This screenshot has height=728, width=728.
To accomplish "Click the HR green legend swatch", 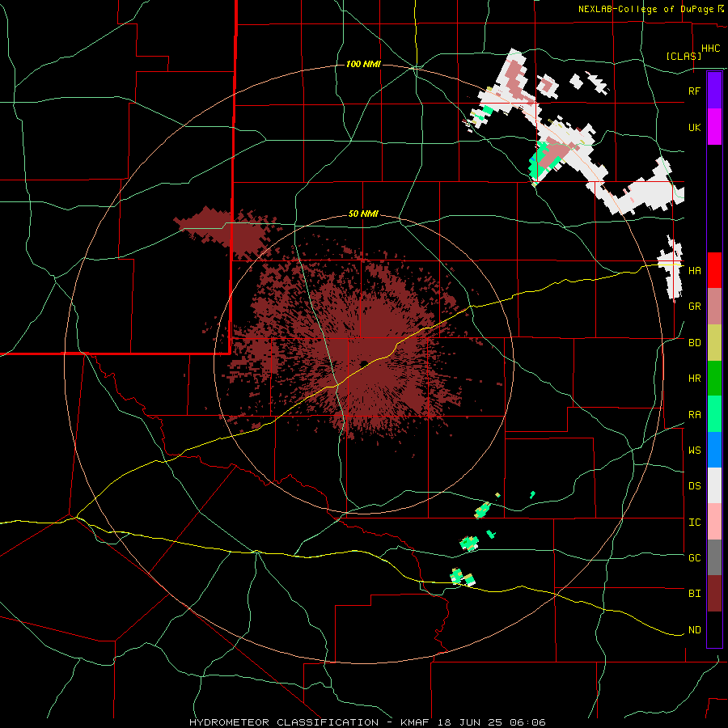I will [x=714, y=379].
